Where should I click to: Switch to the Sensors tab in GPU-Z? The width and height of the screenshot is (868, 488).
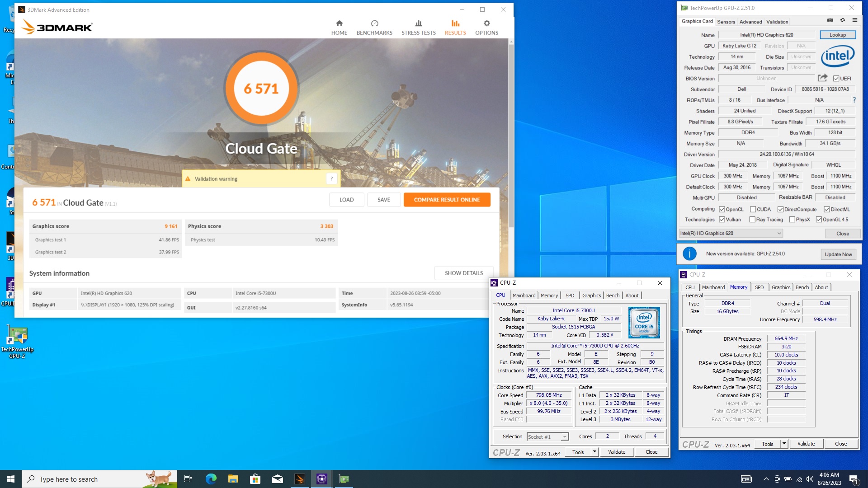[x=726, y=22]
